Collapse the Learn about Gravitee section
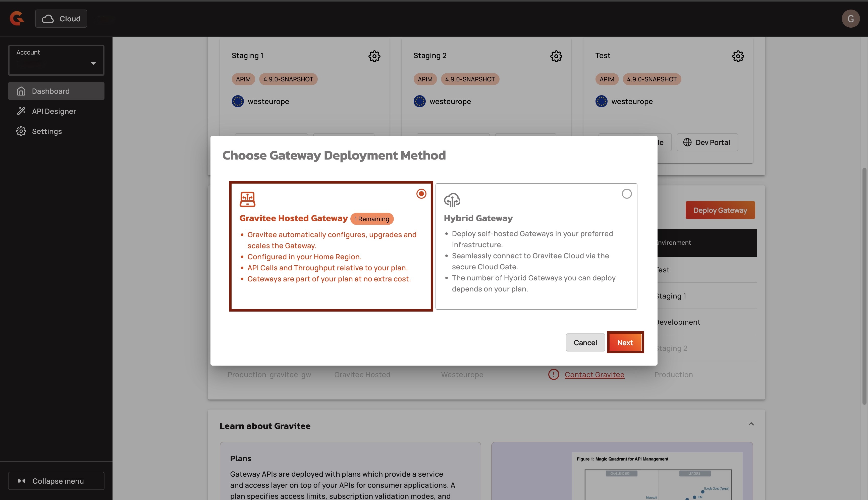868x500 pixels. (751, 424)
